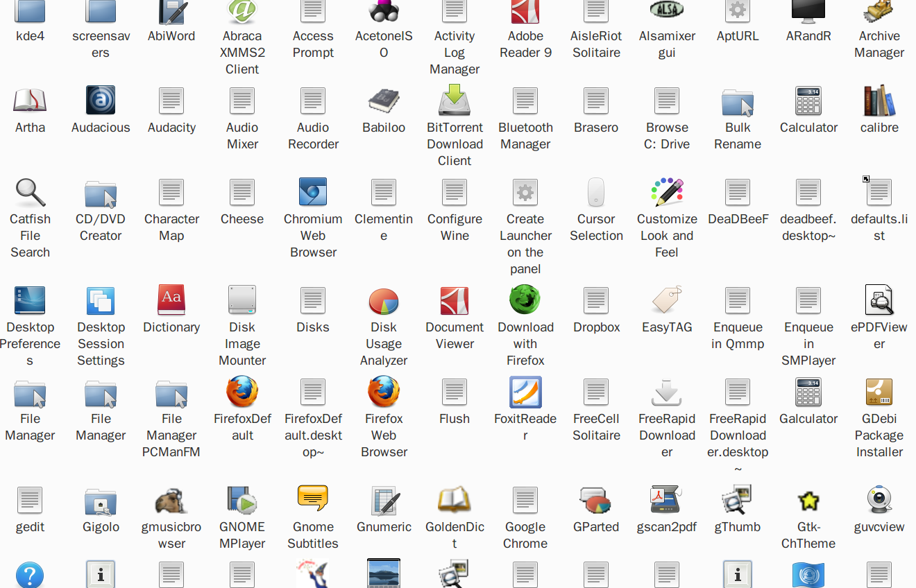Launch the EasyTAG editor

pos(667,300)
